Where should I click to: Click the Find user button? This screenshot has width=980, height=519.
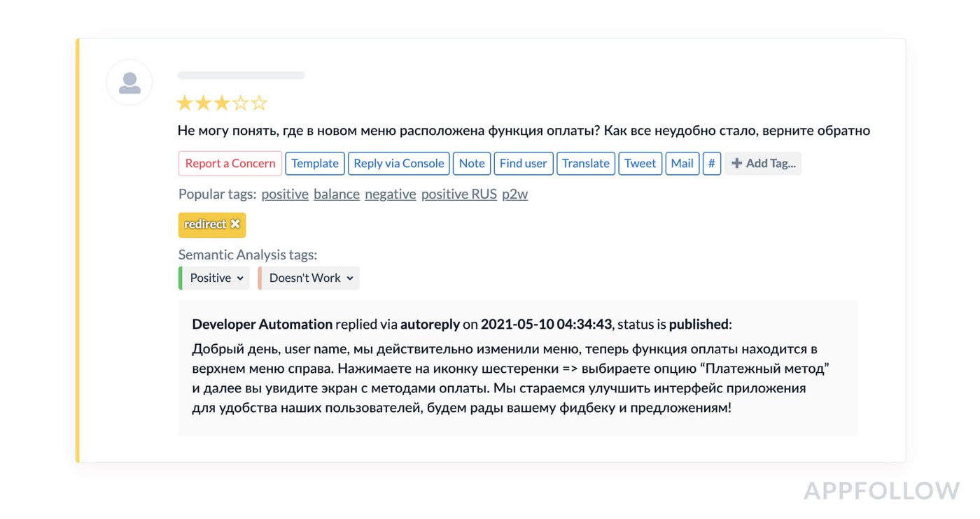pos(523,164)
